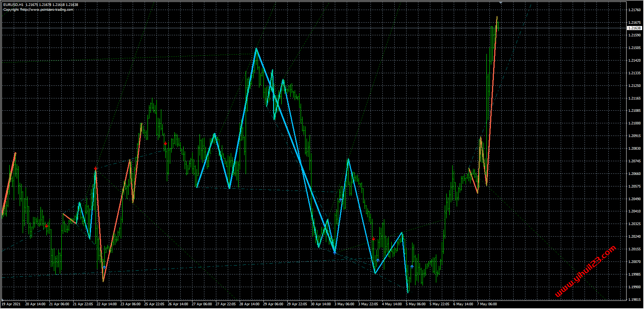Viewport: 644px width, 309px height.
Task: Select the blue zigzag peak at 28 Apr high
Action: tap(256, 49)
